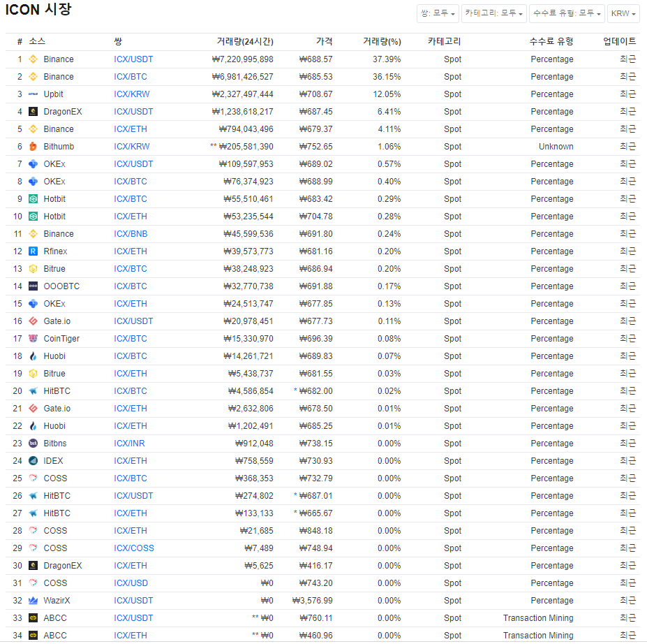Sort by the 거래량(24시간) column header

coord(245,42)
